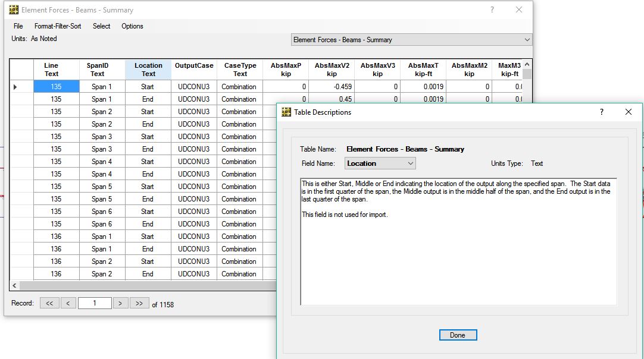The height and width of the screenshot is (359, 644).
Task: Open the Select menu
Action: [101, 26]
